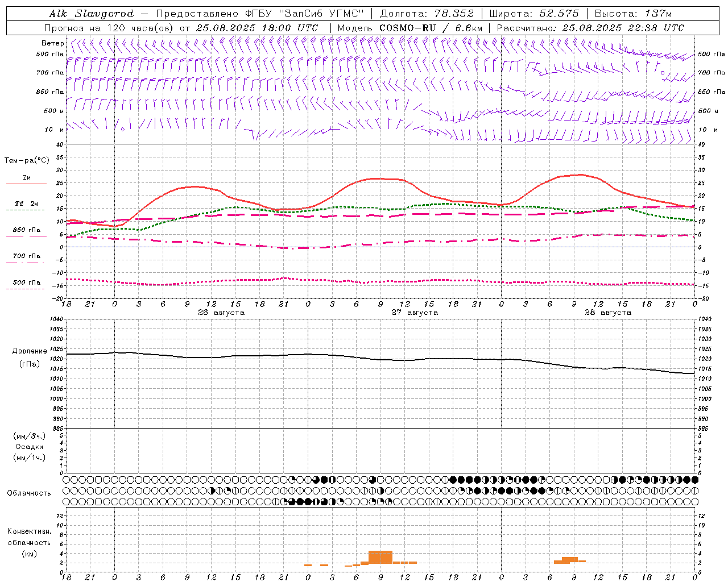Click the orange convective bar on 28 августа

click(570, 560)
